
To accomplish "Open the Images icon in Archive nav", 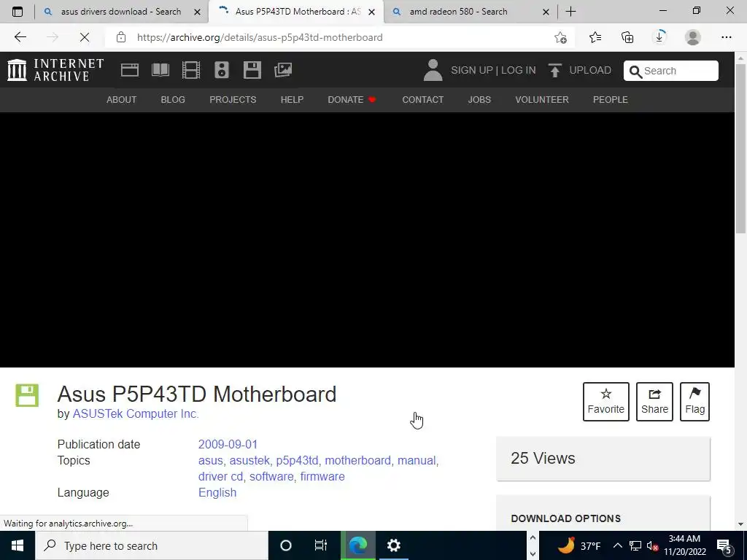I will [283, 70].
